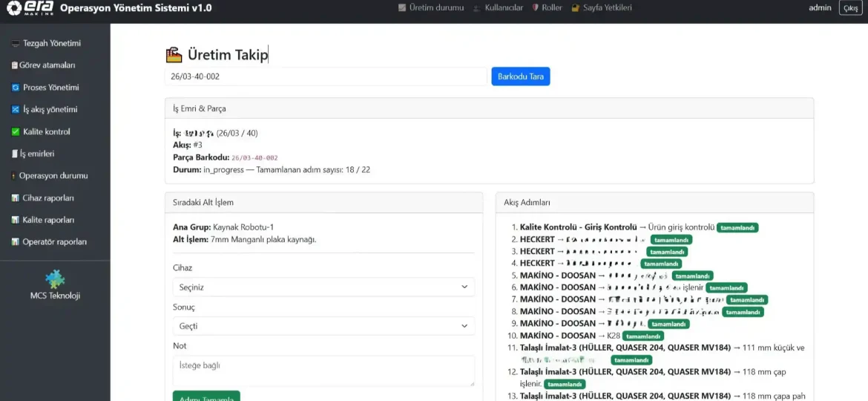Click the MCS Teknoloji puzzle logo
Viewport: 868px width, 401px height.
click(55, 279)
